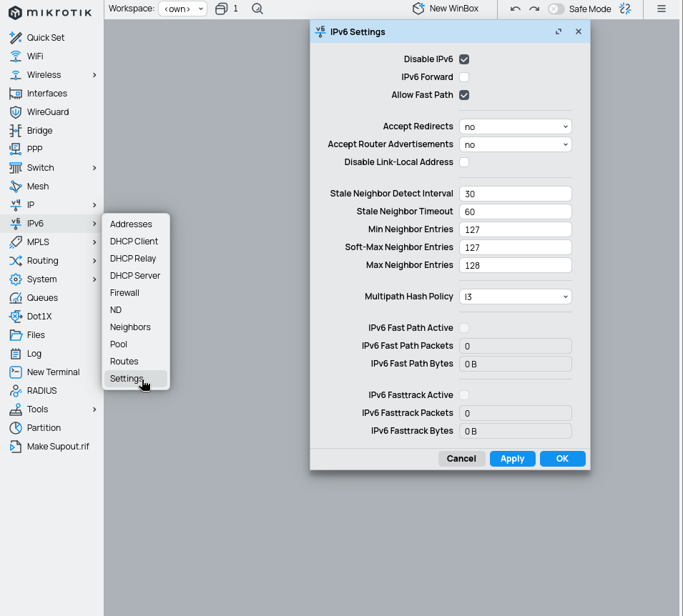683x616 pixels.
Task: Click the New WinBox label
Action: (x=454, y=9)
